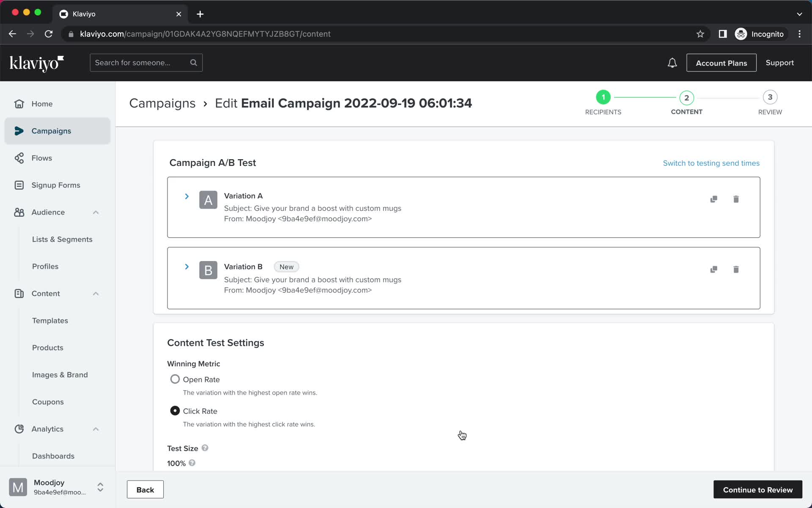
Task: Click the notification bell icon
Action: point(672,63)
